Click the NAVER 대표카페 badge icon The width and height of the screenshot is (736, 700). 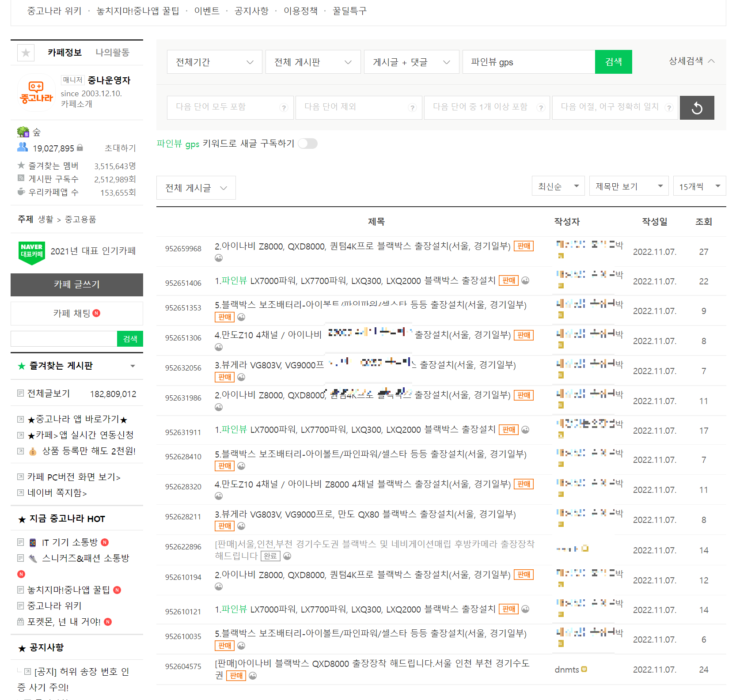pos(32,253)
